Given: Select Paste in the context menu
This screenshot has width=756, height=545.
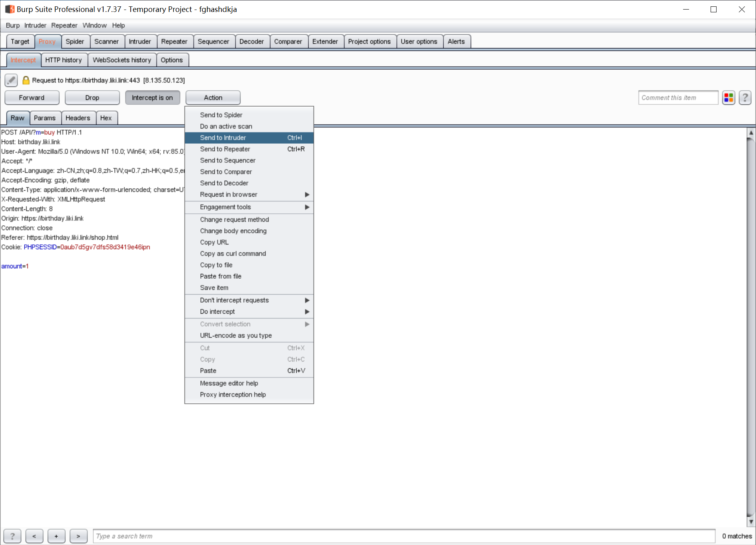Looking at the screenshot, I should (x=249, y=371).
